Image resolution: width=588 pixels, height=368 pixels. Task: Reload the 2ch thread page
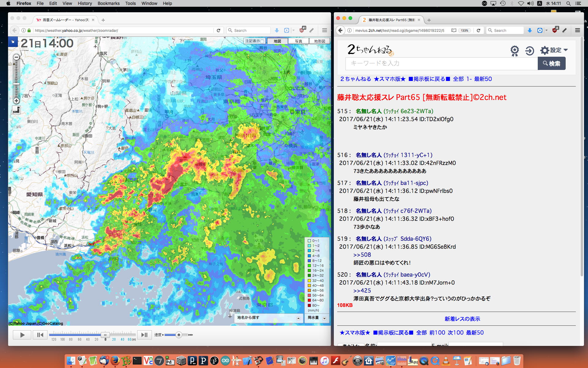point(478,30)
